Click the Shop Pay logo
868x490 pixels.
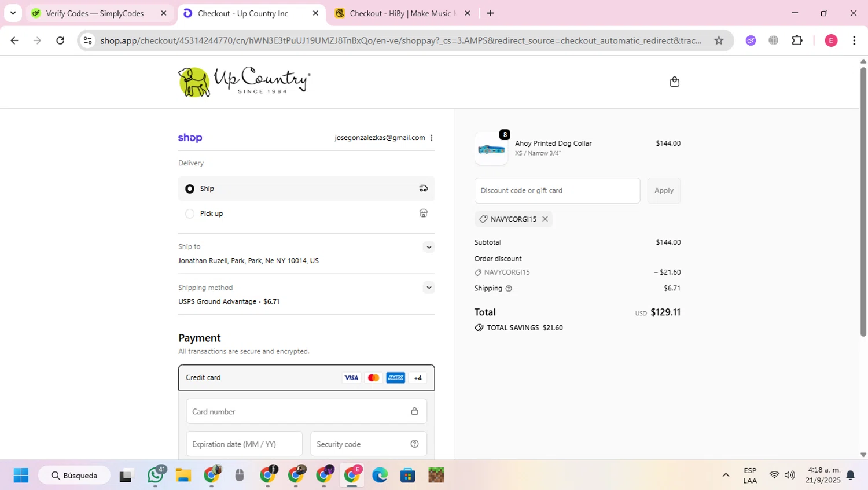coord(190,138)
